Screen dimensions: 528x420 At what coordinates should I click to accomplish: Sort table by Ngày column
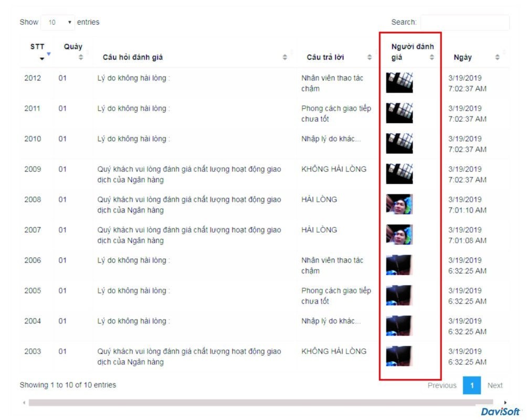498,57
